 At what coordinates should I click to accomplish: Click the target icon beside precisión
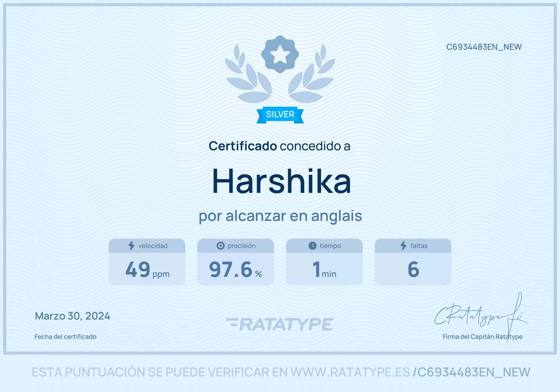coord(221,246)
